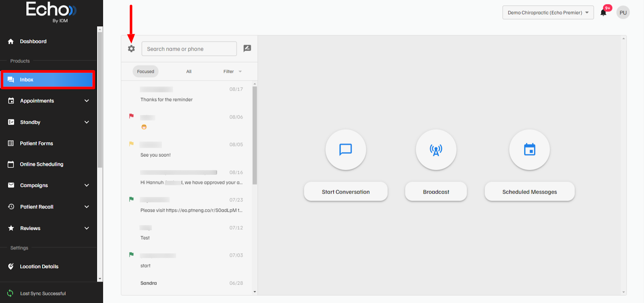Open Inbox in the sidebar
The height and width of the screenshot is (303, 644).
[48, 80]
